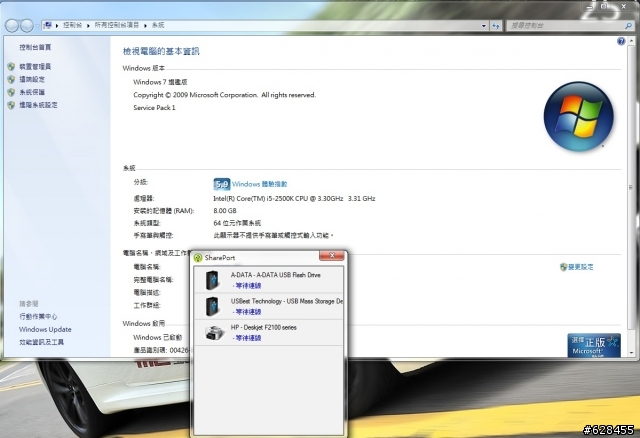
Task: Select A-DATA USB Flash Drive in SharePort
Action: point(269,280)
